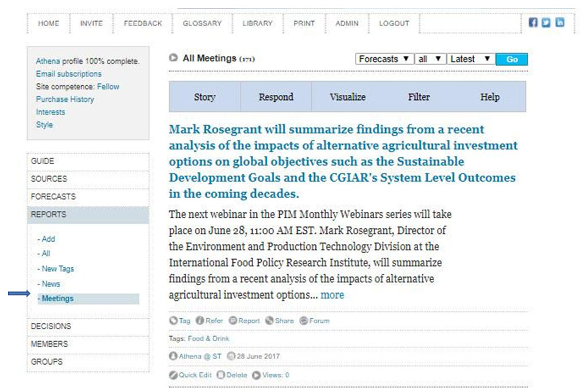This screenshot has width=581, height=392.
Task: Select REPORTS in the sidebar
Action: pos(88,215)
